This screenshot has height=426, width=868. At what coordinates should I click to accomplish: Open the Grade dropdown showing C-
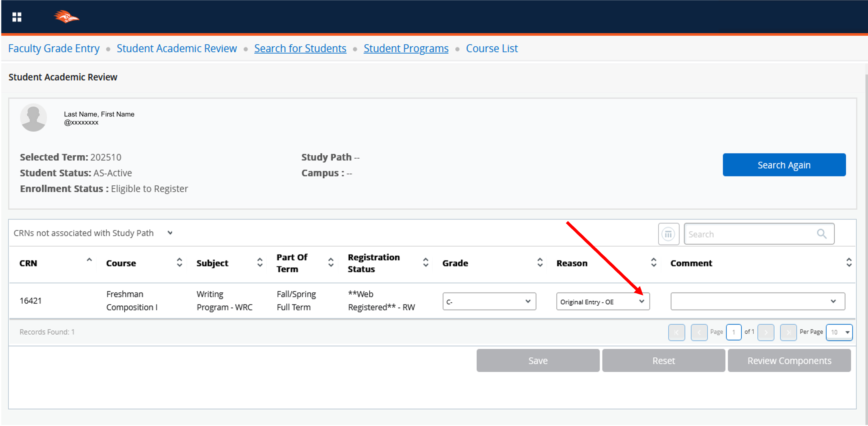click(x=489, y=302)
